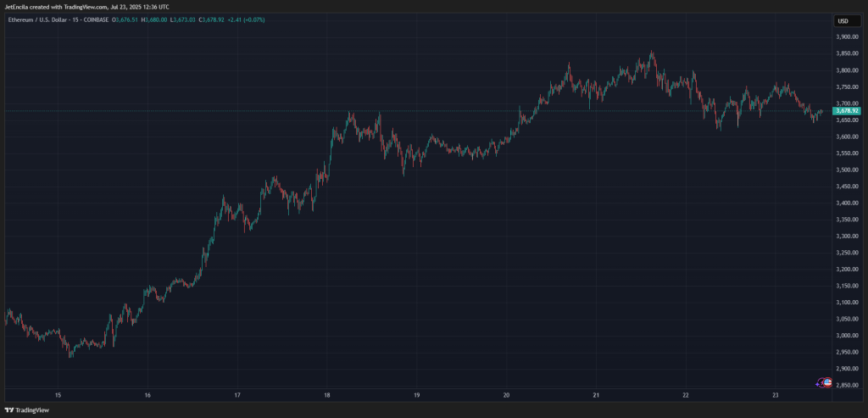This screenshot has width=868, height=418.
Task: Click the date label 17 on time axis
Action: (237, 395)
